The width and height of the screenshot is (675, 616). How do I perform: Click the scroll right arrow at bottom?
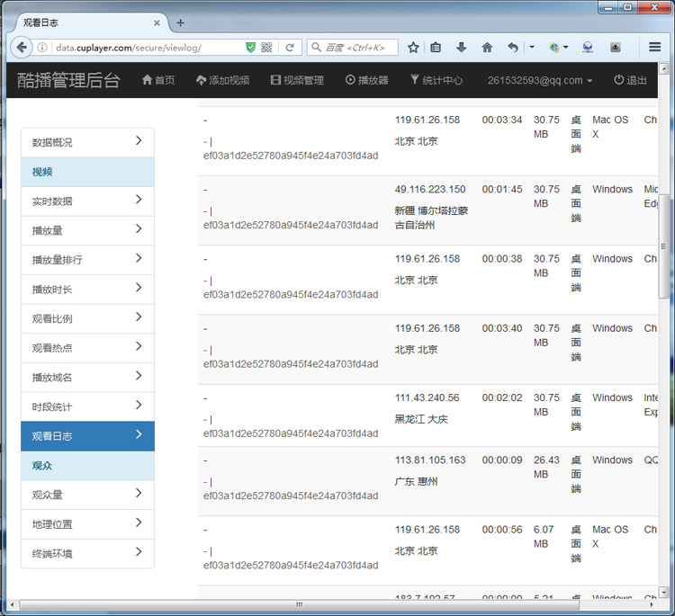pos(652,604)
